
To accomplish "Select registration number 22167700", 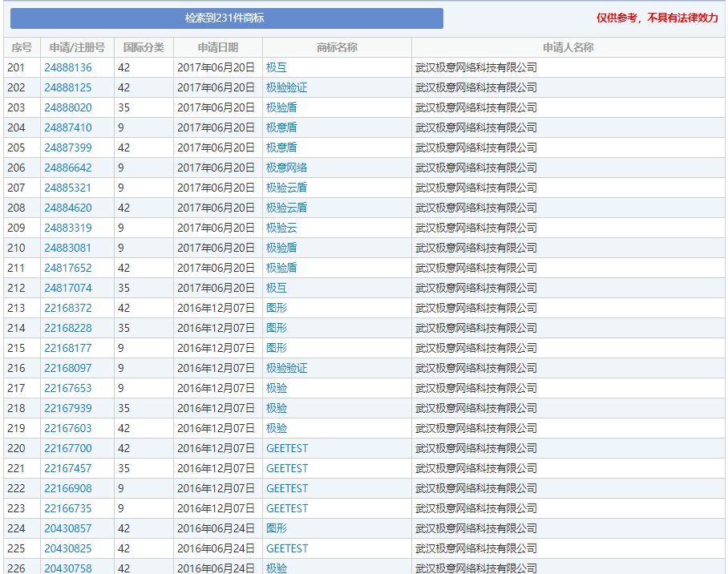I will (68, 448).
